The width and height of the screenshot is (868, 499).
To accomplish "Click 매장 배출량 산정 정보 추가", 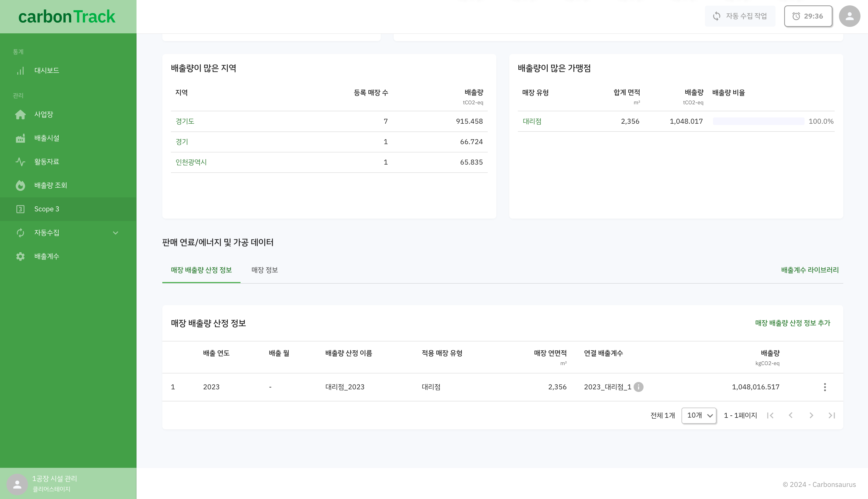I will (x=793, y=323).
